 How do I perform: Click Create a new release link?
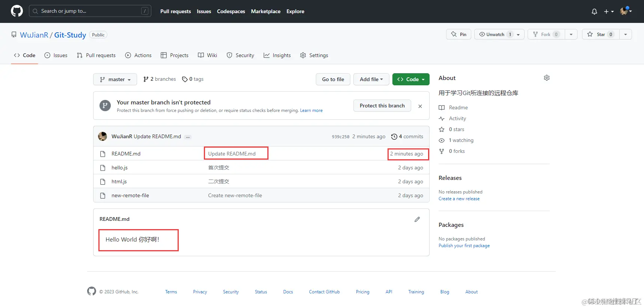[x=459, y=199]
